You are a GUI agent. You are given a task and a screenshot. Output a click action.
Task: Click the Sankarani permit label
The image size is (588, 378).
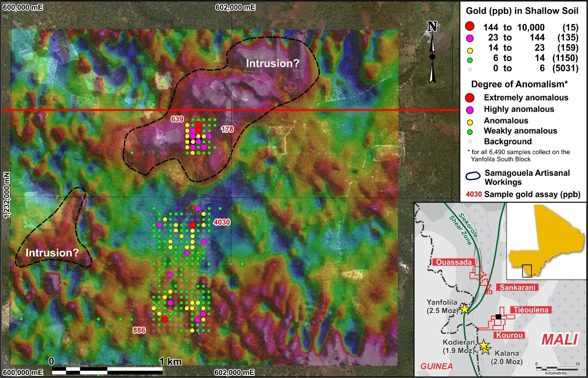pos(516,287)
